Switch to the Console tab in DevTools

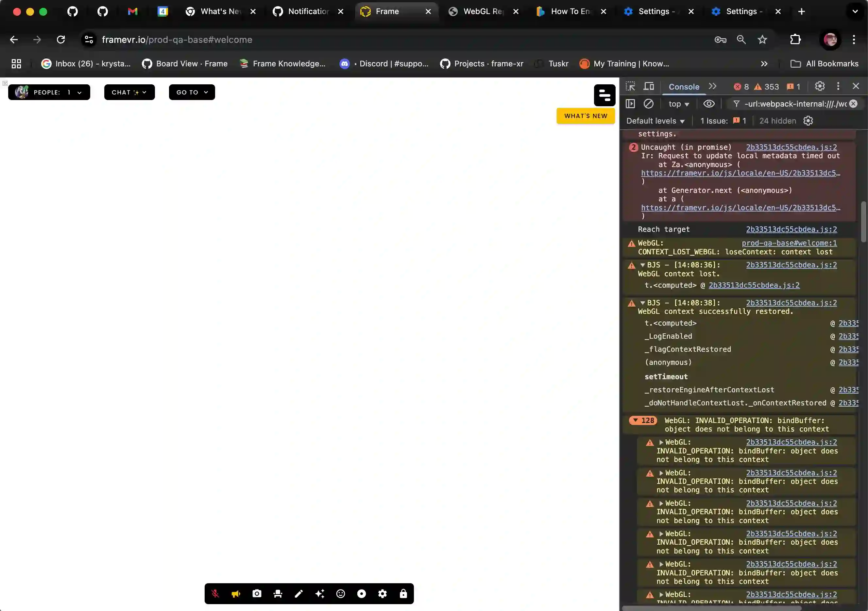pos(684,87)
